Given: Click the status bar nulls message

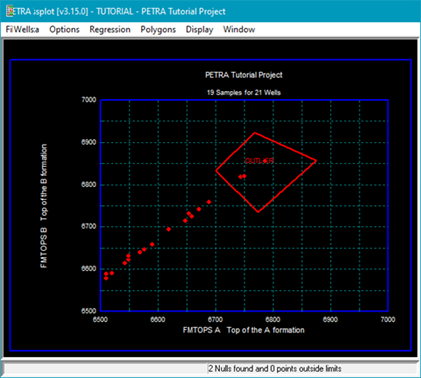Looking at the screenshot, I should click(275, 369).
